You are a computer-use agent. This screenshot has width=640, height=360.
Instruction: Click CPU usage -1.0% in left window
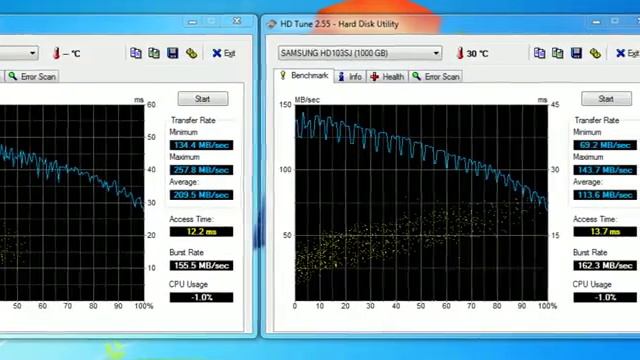click(x=201, y=297)
